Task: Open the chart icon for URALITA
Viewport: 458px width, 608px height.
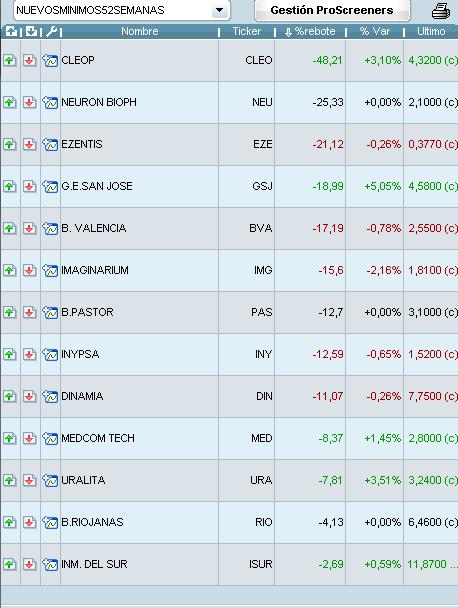Action: tap(50, 480)
